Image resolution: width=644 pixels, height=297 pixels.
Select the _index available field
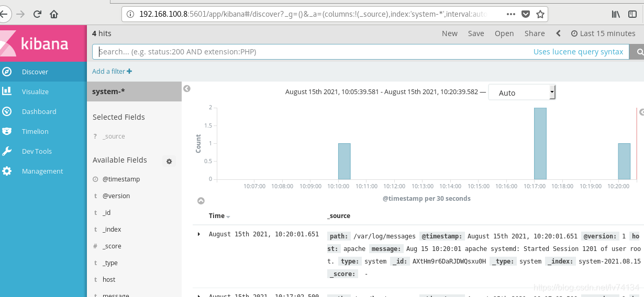pyautogui.click(x=112, y=230)
